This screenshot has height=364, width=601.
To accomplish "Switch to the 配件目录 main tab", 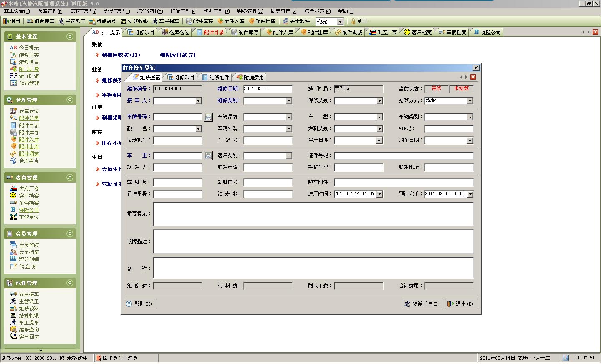I will [x=210, y=32].
